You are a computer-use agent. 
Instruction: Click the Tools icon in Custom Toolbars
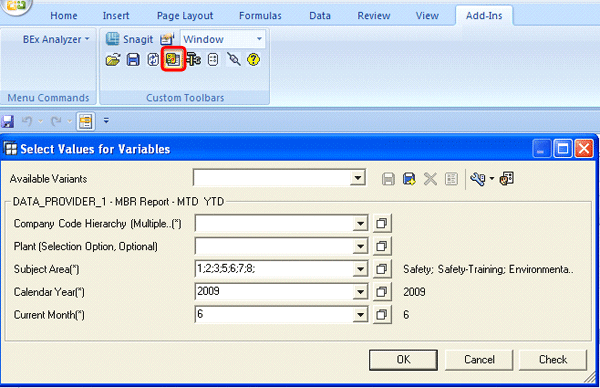tap(193, 60)
